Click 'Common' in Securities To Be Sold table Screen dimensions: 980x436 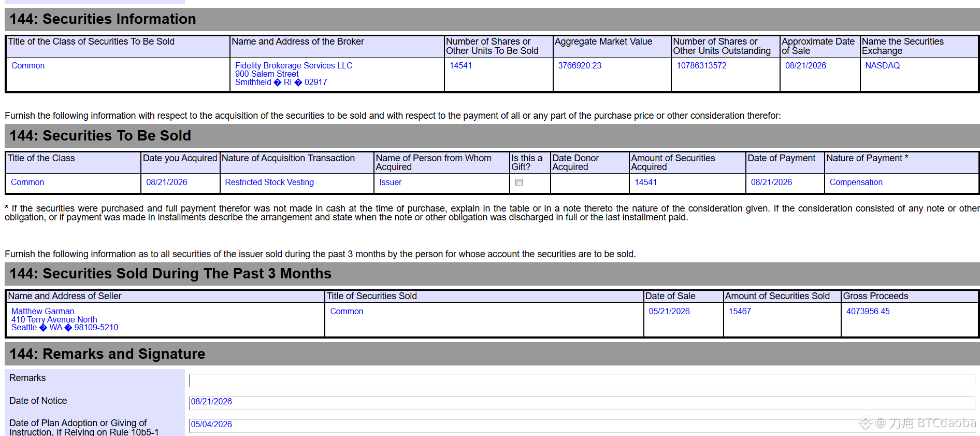pos(27,182)
